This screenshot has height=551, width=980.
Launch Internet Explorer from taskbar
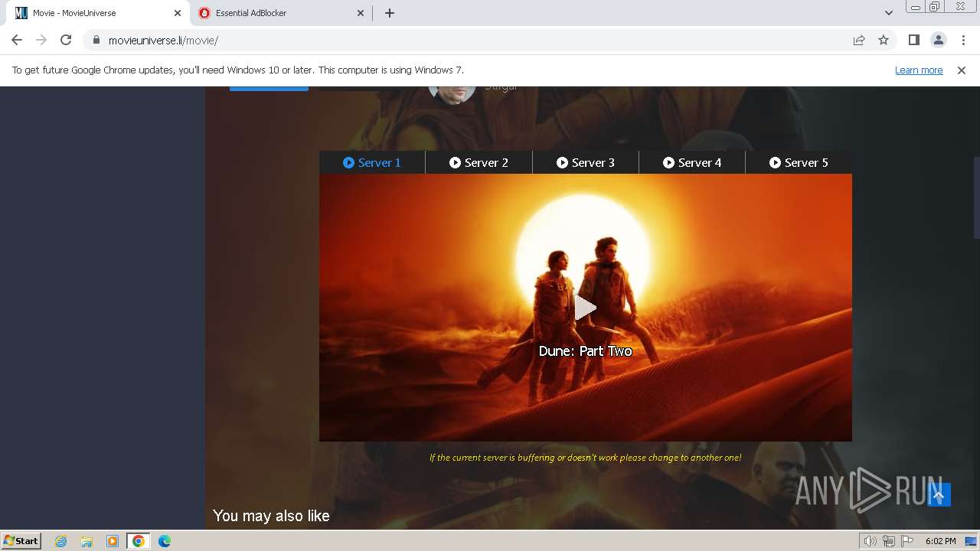tap(61, 541)
